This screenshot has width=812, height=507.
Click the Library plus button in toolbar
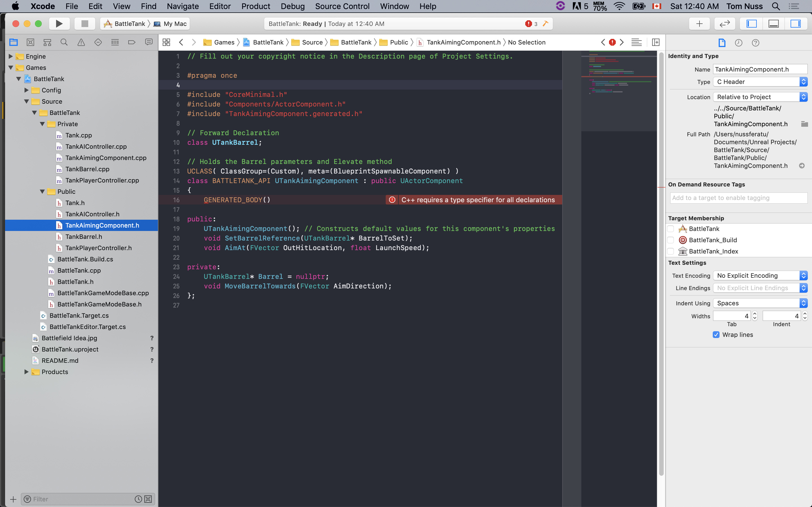[x=699, y=23]
